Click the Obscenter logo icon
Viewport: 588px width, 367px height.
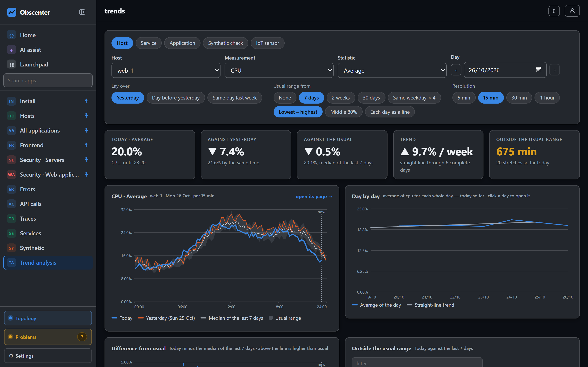click(x=12, y=12)
